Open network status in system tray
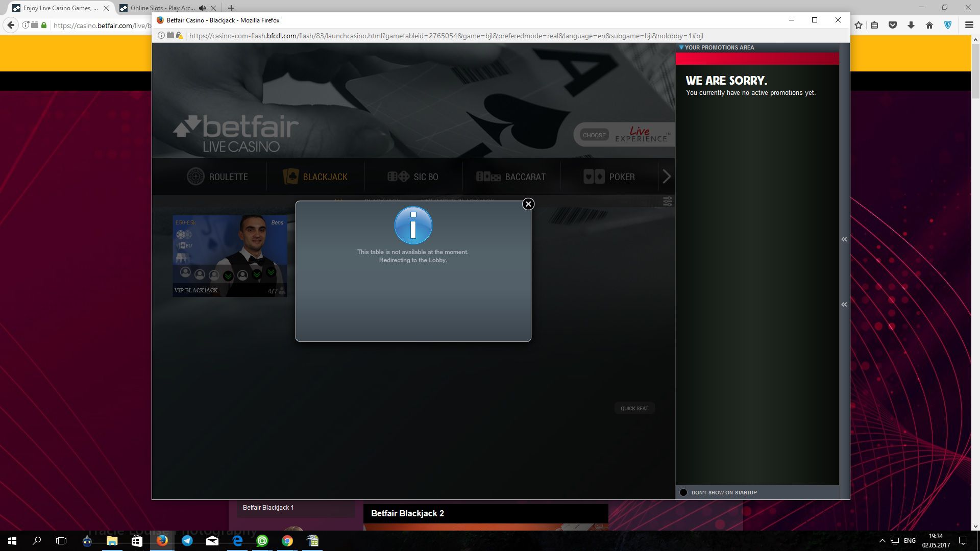The width and height of the screenshot is (980, 551). 895,541
